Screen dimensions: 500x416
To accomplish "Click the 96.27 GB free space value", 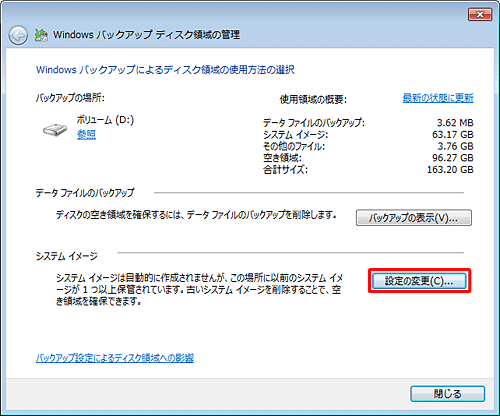I will pos(453,158).
